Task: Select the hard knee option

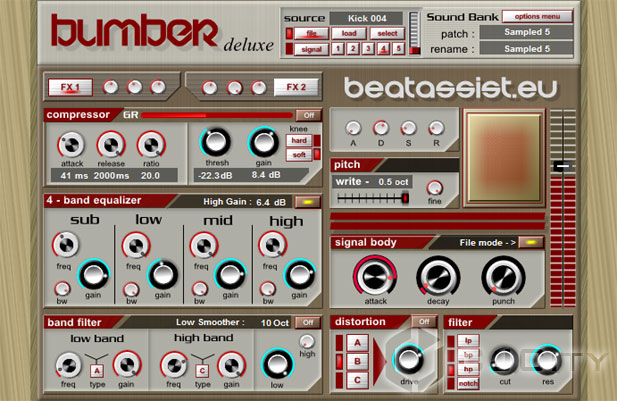Action: tap(299, 140)
